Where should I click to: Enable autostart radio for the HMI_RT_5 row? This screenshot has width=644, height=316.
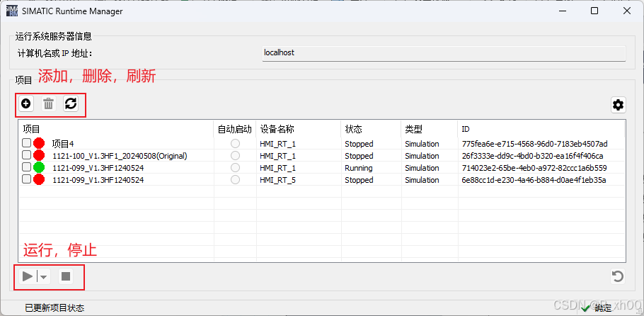[x=236, y=180]
